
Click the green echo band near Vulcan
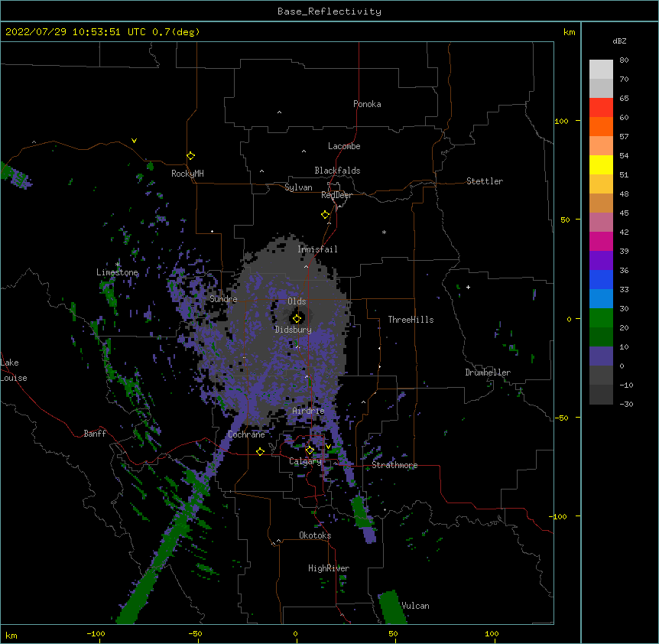pyautogui.click(x=392, y=607)
